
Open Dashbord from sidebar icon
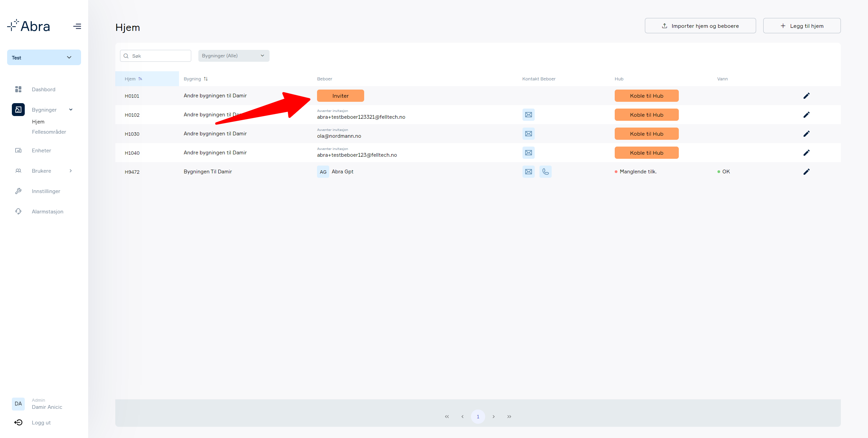point(18,89)
